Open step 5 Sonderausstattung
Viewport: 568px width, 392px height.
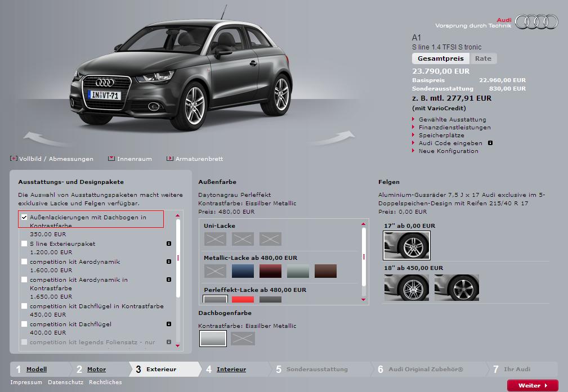(317, 369)
